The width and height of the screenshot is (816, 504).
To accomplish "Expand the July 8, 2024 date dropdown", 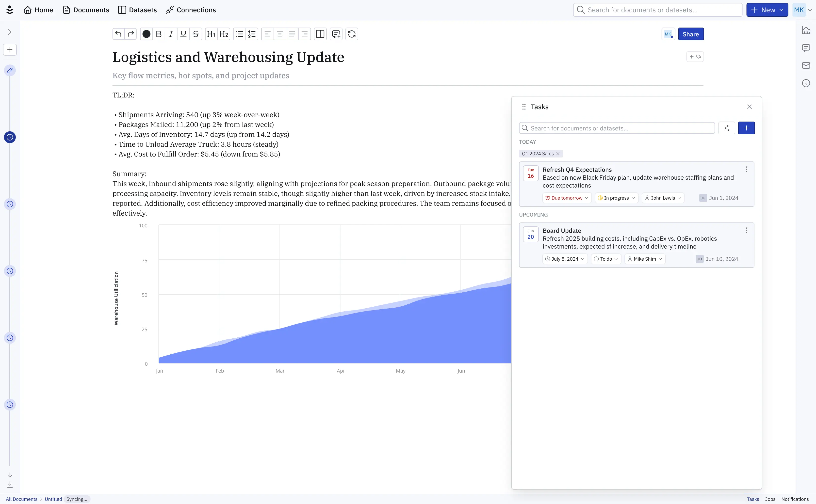I will (564, 259).
